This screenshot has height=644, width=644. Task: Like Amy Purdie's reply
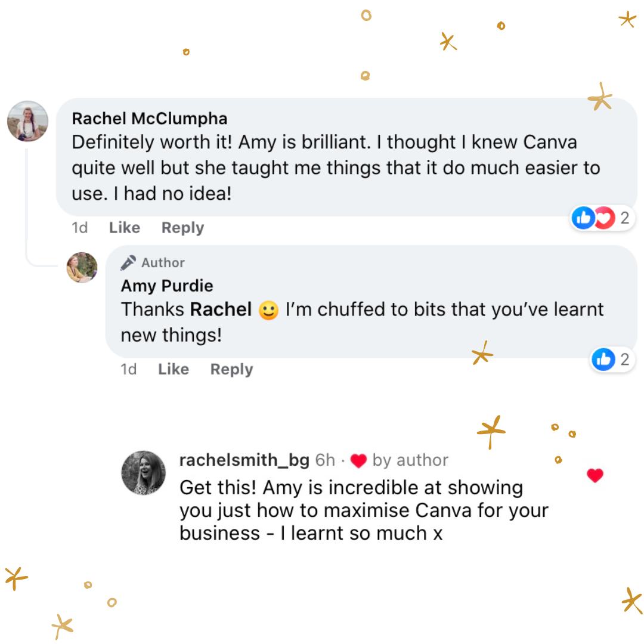173,370
